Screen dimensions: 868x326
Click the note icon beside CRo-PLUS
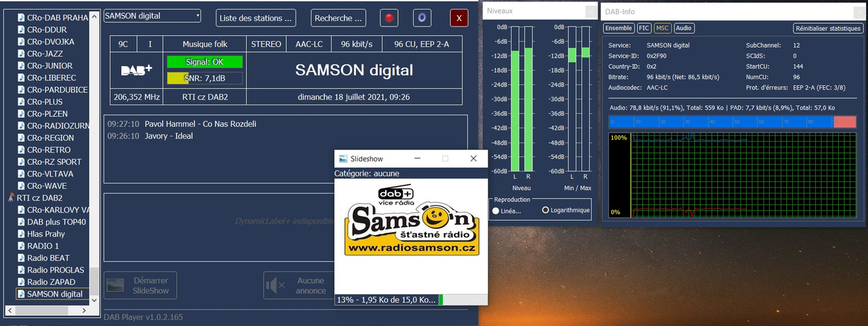point(20,102)
